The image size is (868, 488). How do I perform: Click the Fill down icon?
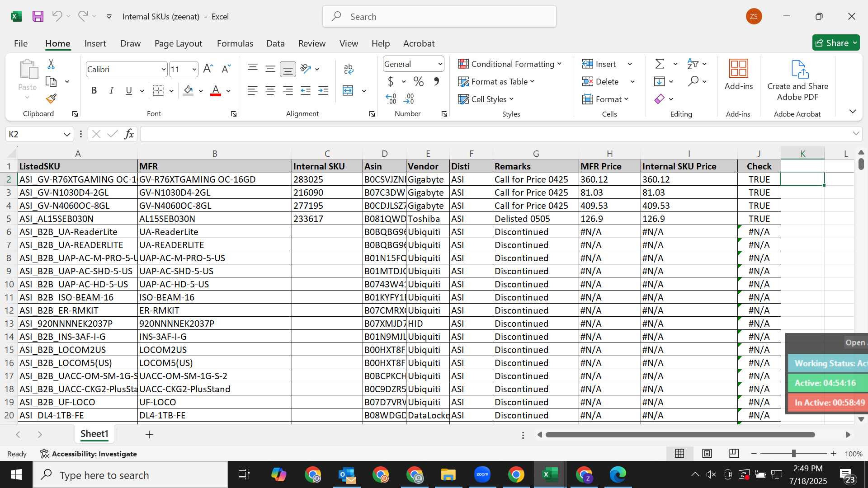660,81
